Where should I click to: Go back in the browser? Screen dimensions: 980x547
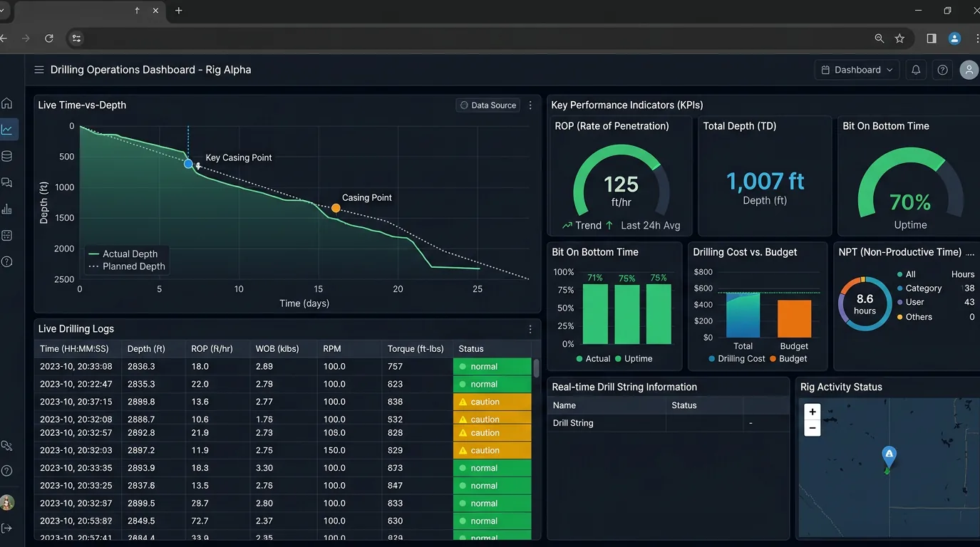click(x=4, y=38)
